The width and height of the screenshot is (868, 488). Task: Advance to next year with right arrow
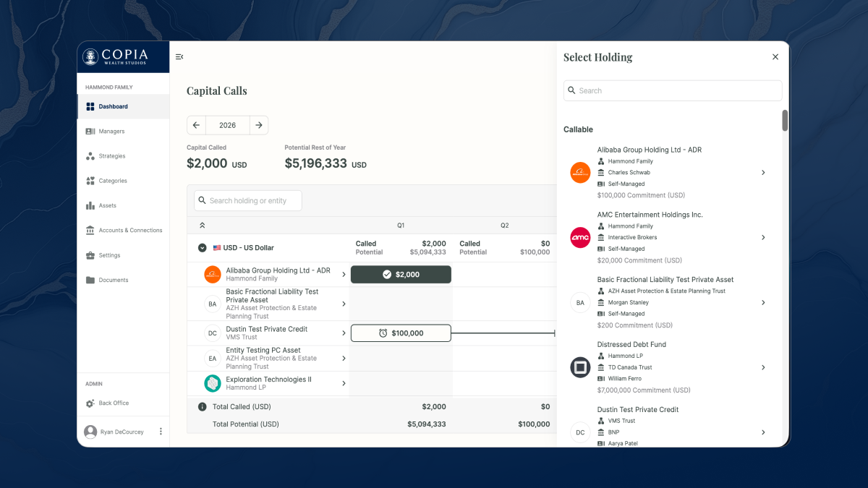tap(259, 125)
